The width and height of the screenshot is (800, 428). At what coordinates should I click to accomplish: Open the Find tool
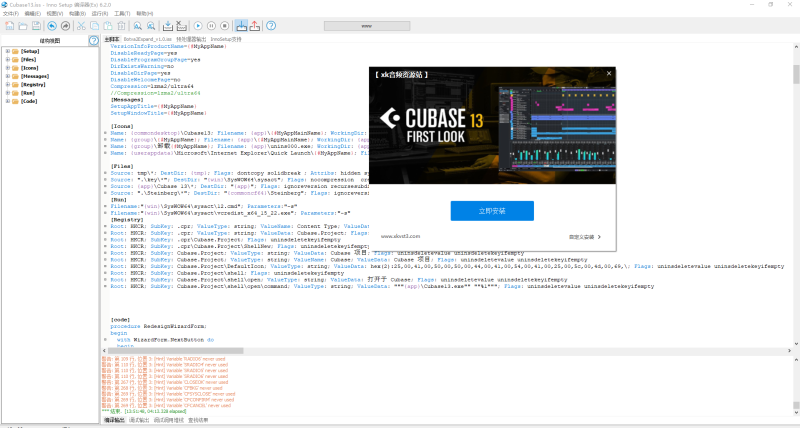click(138, 26)
